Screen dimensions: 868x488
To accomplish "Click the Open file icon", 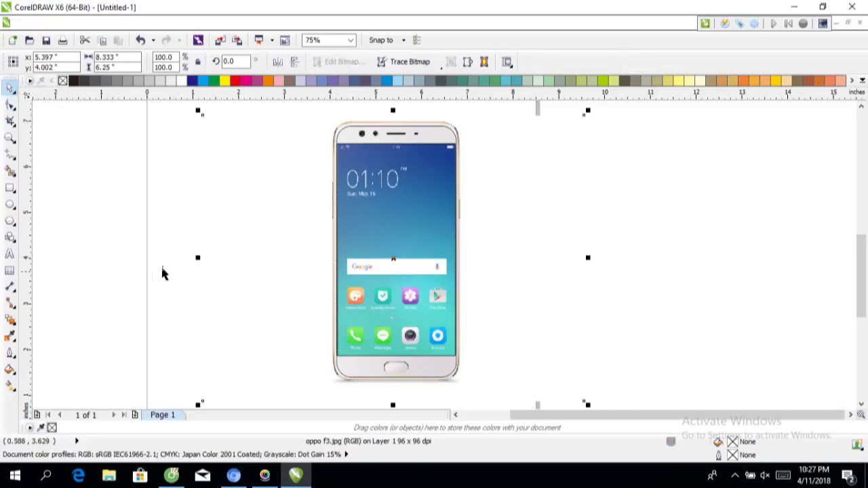I will 29,40.
